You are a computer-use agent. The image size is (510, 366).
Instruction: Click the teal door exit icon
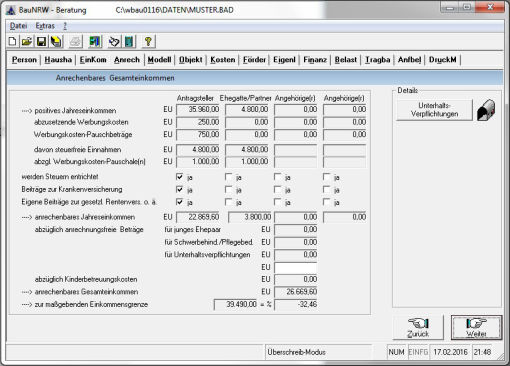(129, 42)
